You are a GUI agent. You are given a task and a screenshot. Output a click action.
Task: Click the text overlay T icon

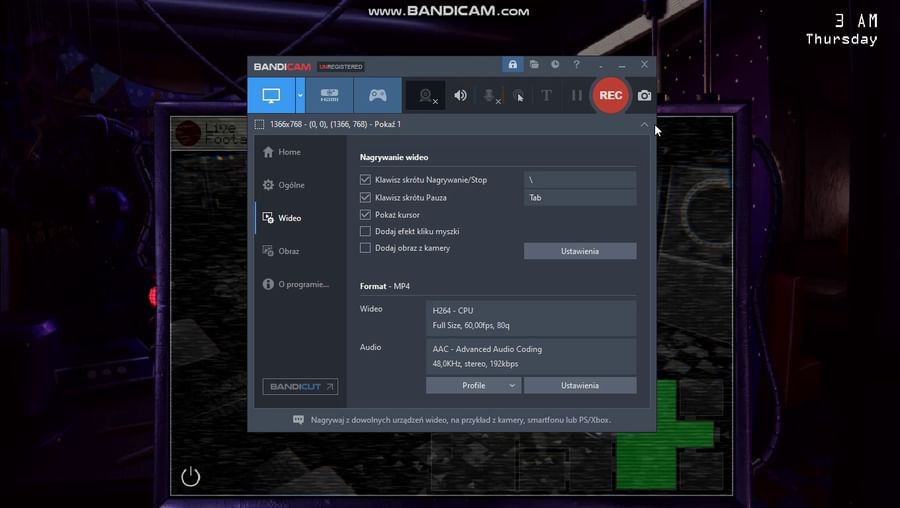pyautogui.click(x=546, y=95)
